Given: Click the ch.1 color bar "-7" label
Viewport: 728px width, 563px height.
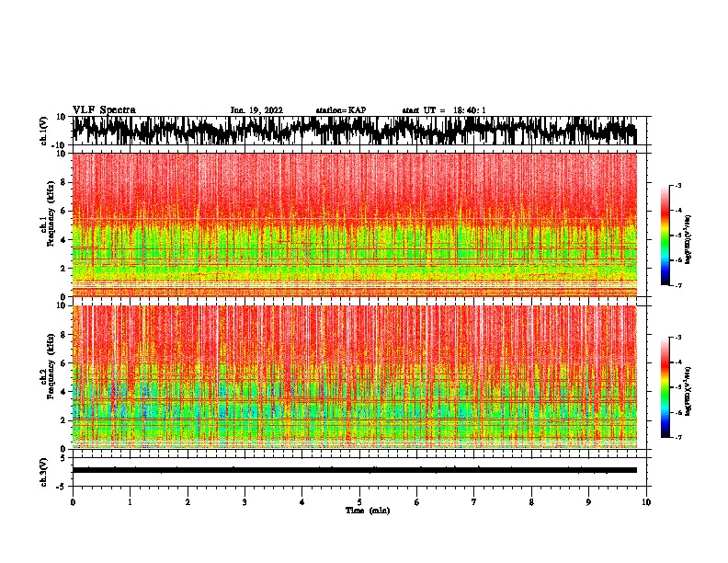Looking at the screenshot, I should [677, 285].
